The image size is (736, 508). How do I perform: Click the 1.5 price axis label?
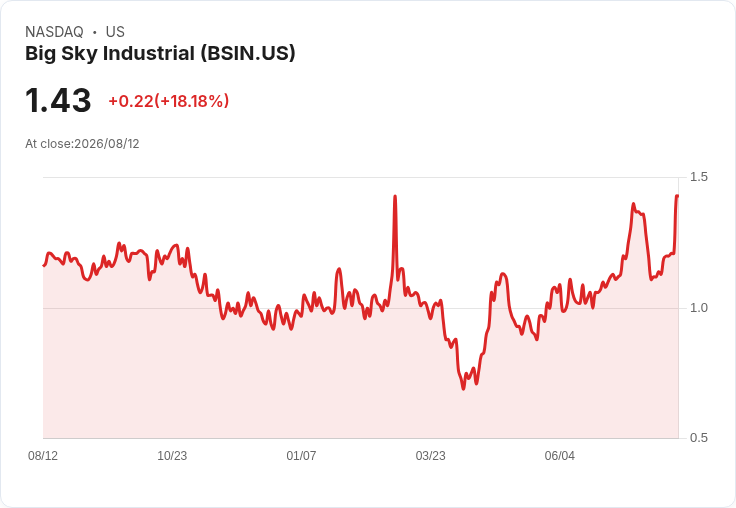click(698, 177)
